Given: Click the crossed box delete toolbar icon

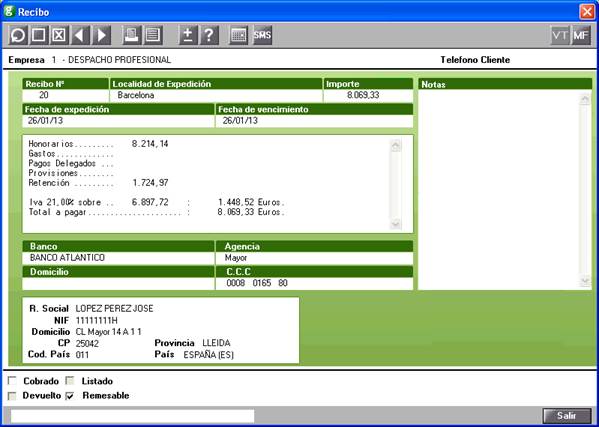Looking at the screenshot, I should pos(59,36).
